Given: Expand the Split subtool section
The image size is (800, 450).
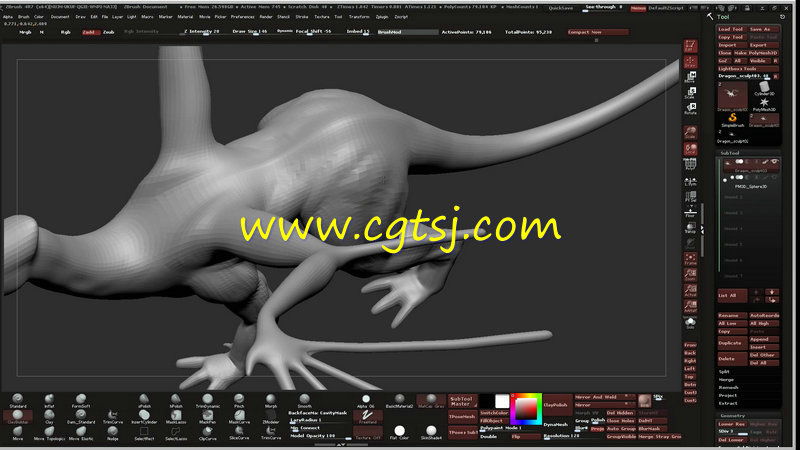Looking at the screenshot, I should 724,372.
